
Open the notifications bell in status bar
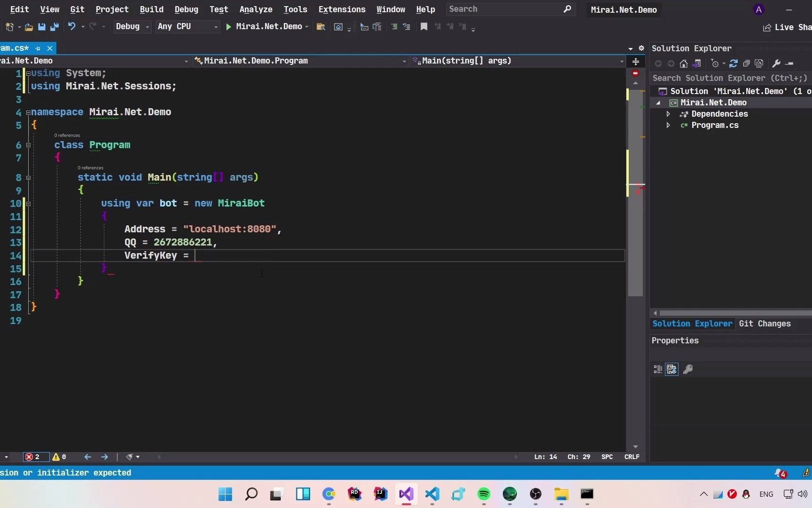tap(781, 473)
